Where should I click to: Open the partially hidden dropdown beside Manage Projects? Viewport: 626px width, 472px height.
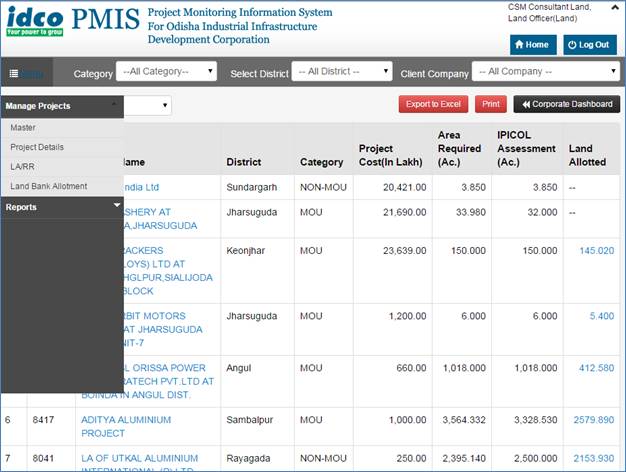click(x=148, y=105)
